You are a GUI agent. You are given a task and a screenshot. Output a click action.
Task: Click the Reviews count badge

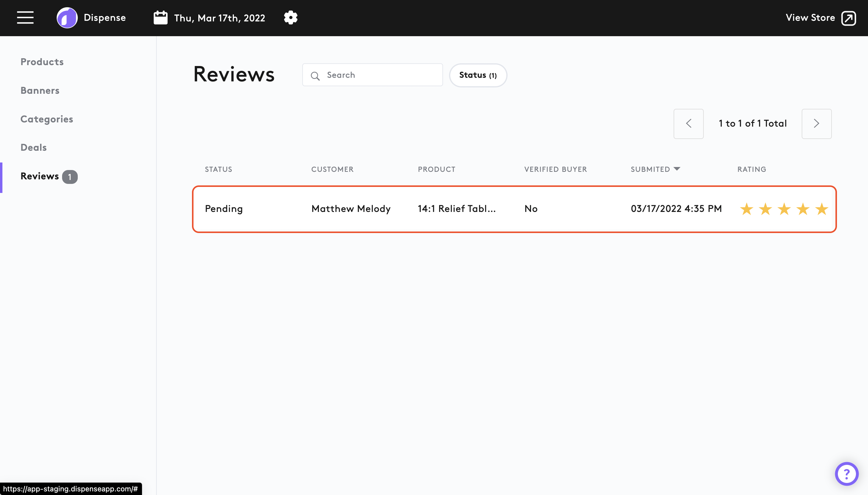(70, 177)
